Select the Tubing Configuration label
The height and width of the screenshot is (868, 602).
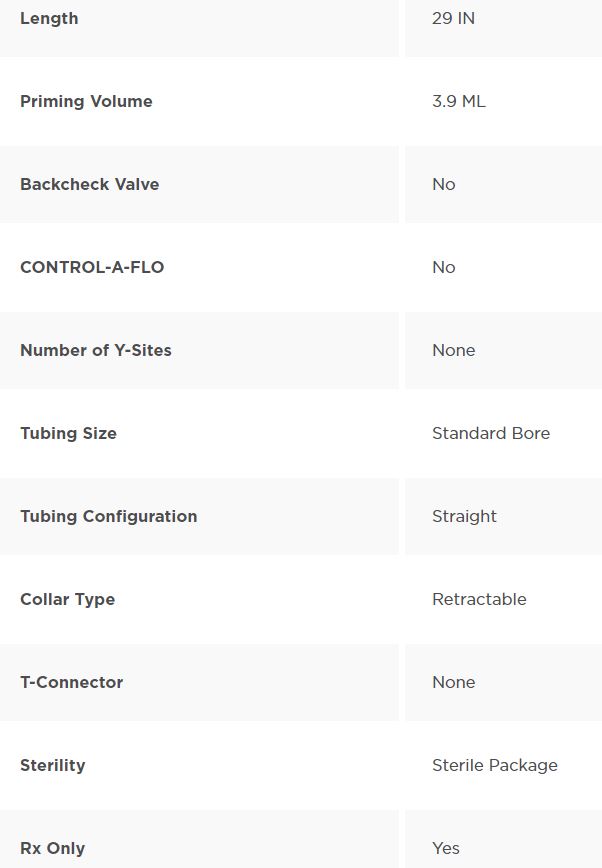(109, 516)
